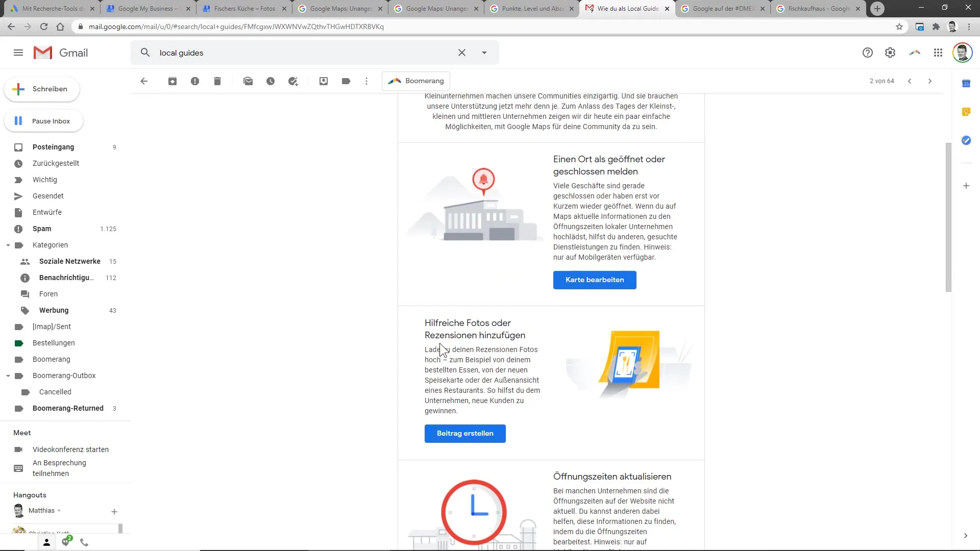The width and height of the screenshot is (980, 551).
Task: Get add-ons plus icon in side panel
Action: [x=966, y=186]
